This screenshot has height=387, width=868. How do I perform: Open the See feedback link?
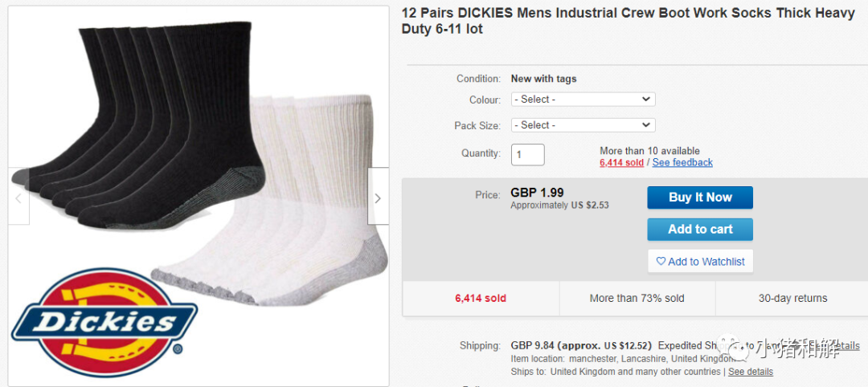pos(682,162)
